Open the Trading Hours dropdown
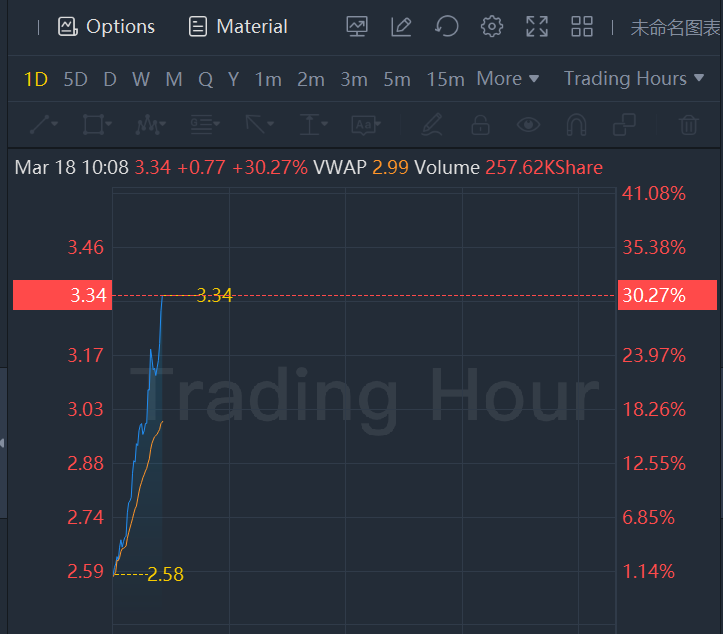 pyautogui.click(x=632, y=78)
